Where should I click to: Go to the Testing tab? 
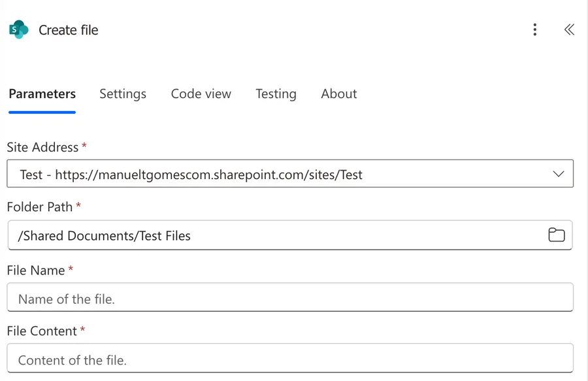pyautogui.click(x=276, y=94)
